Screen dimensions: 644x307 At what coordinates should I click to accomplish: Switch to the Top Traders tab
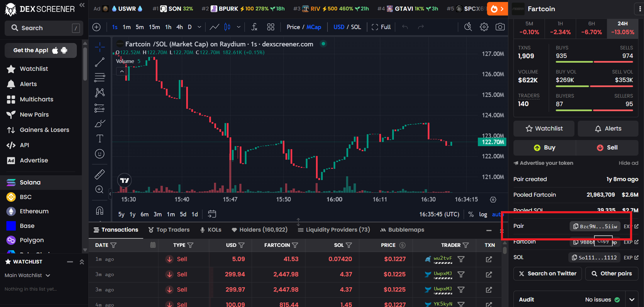pyautogui.click(x=169, y=230)
